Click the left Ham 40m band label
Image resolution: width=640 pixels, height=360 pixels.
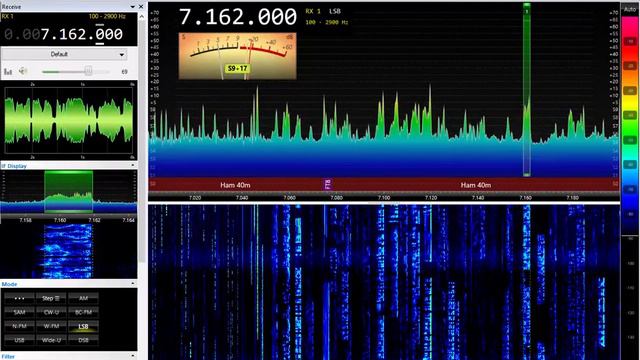pyautogui.click(x=235, y=185)
